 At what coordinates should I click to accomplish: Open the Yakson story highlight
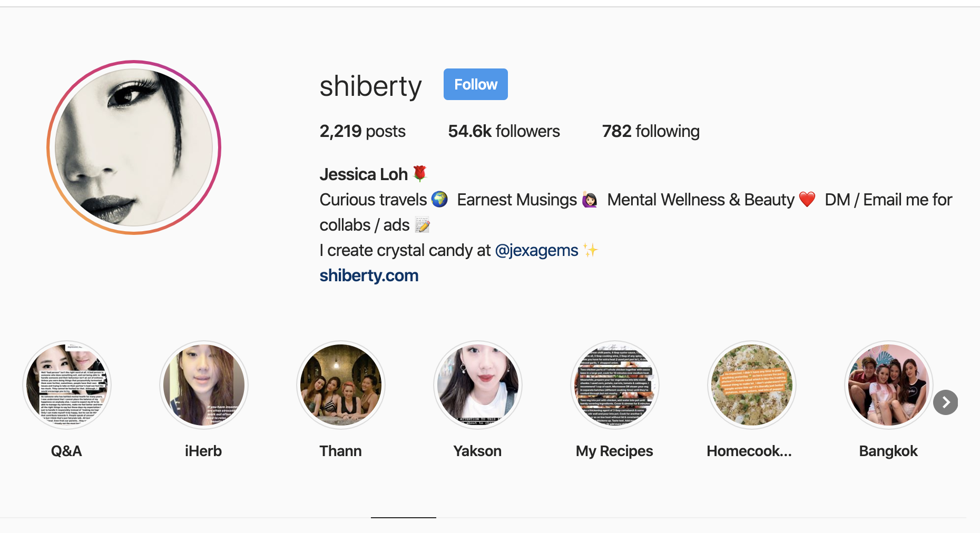(478, 385)
